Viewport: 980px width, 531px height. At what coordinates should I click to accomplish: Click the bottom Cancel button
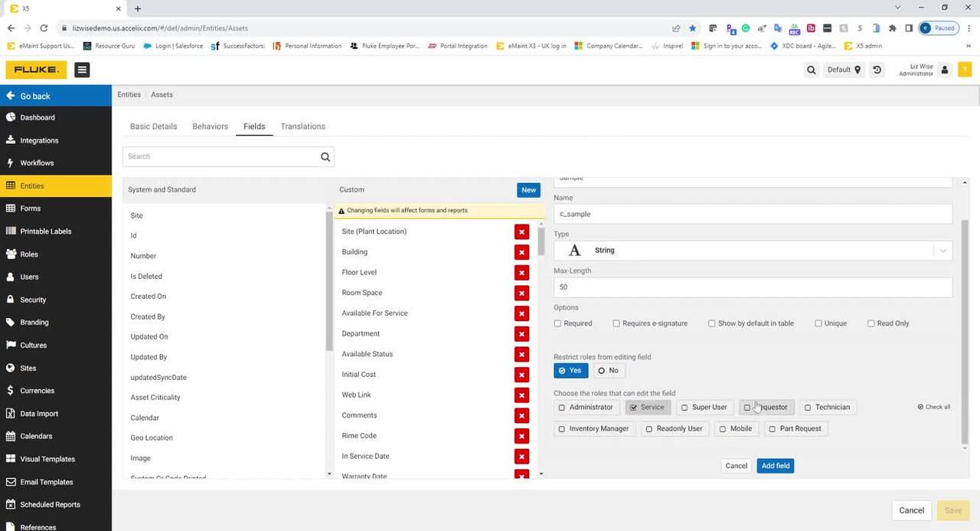click(x=911, y=510)
